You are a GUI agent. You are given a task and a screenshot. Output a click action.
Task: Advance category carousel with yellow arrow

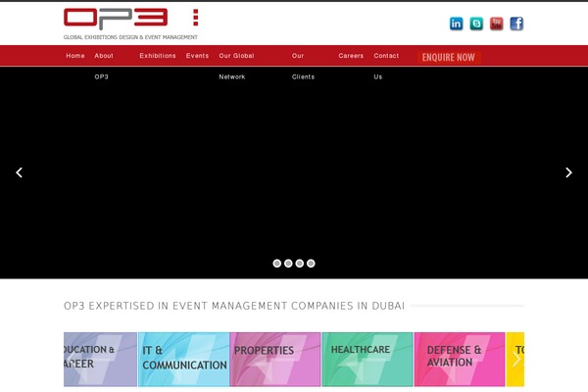pos(516,360)
